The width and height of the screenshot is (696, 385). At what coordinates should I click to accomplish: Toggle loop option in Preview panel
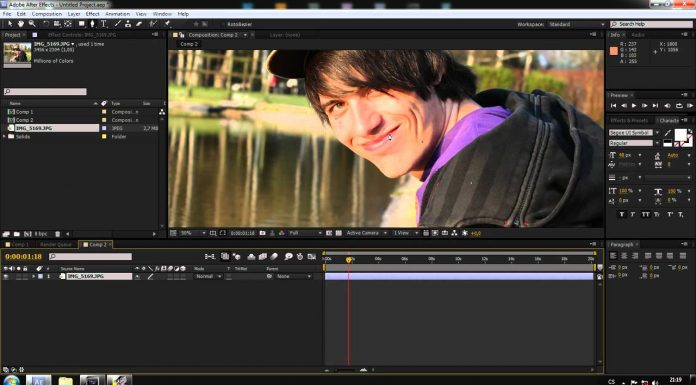coord(679,106)
